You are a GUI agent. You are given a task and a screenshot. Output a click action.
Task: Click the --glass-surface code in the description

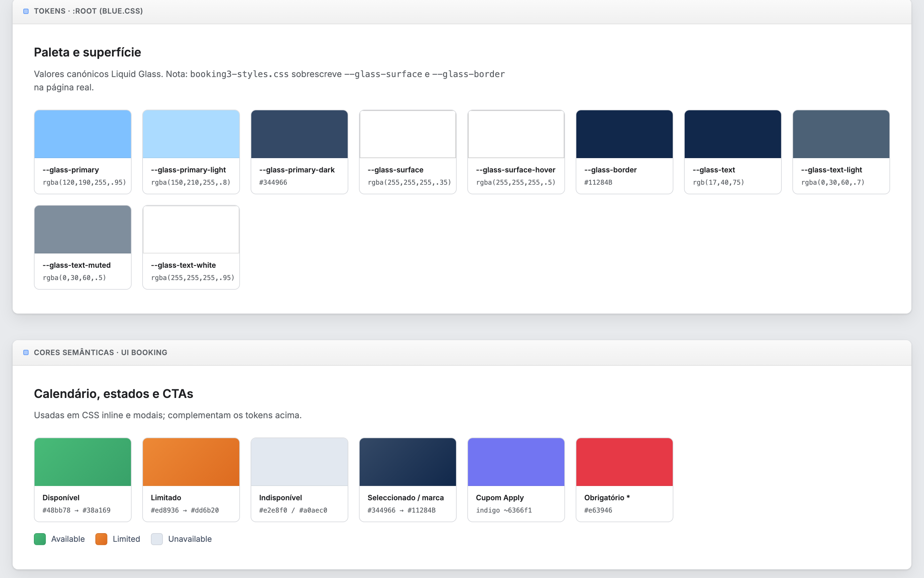(x=383, y=74)
